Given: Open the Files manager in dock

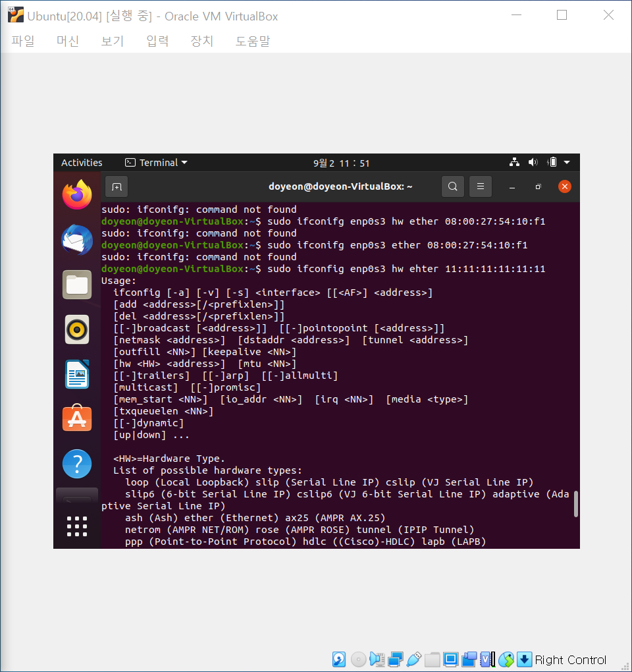Looking at the screenshot, I should [77, 285].
